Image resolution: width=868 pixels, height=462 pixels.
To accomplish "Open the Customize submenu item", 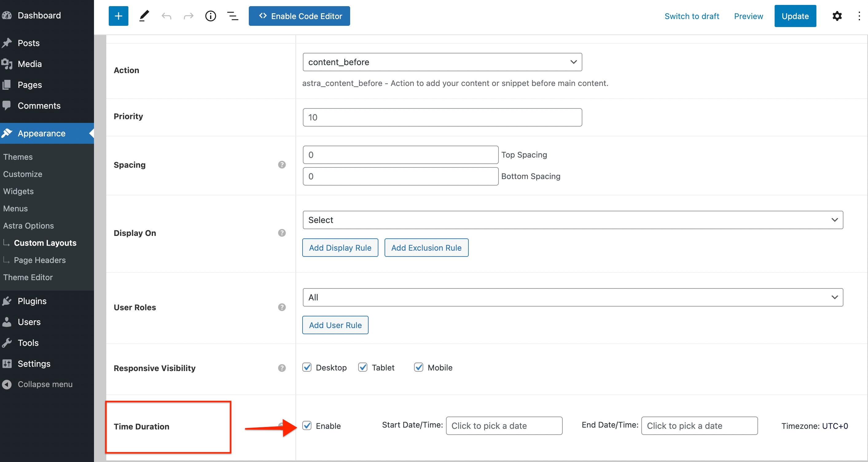I will [x=23, y=174].
